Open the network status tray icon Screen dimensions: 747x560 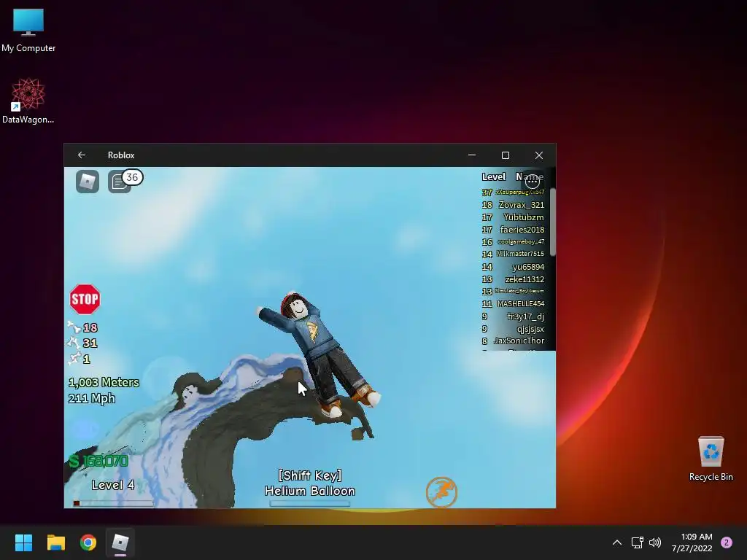coord(637,542)
